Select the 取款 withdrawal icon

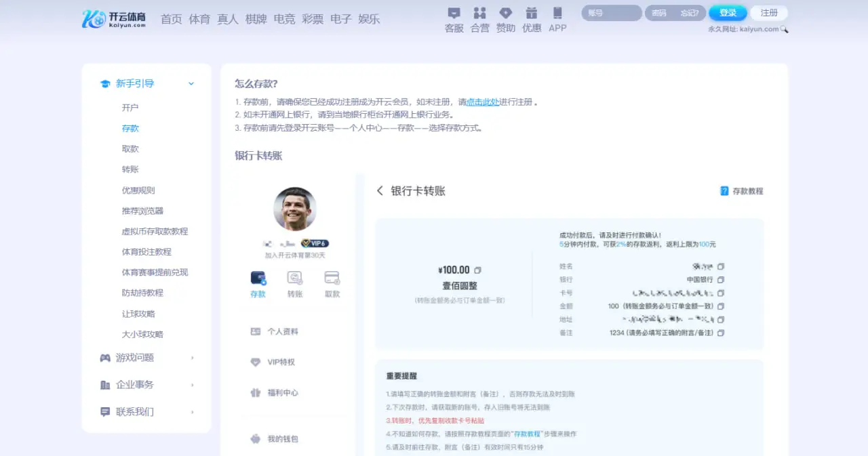(332, 279)
